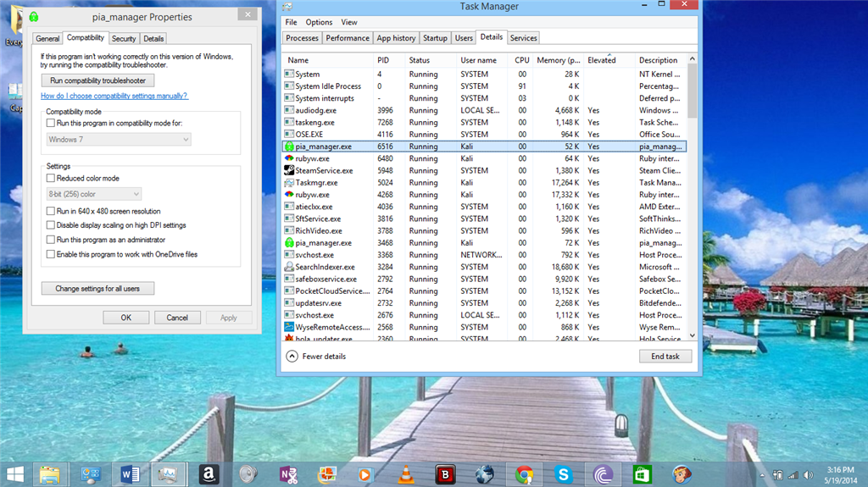Switch to the Performance tab

[348, 38]
